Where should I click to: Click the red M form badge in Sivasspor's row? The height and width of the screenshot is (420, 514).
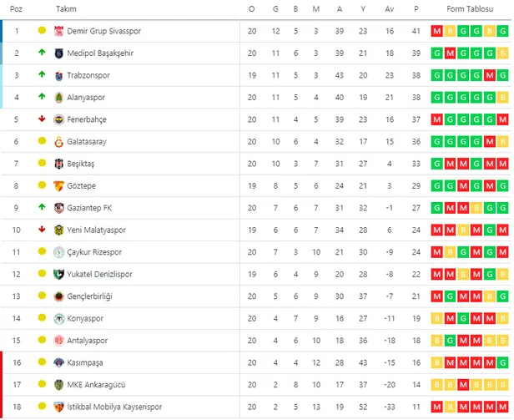coord(437,31)
